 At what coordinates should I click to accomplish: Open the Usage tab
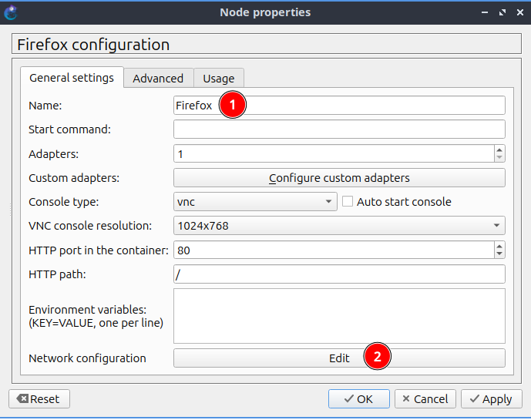point(218,78)
